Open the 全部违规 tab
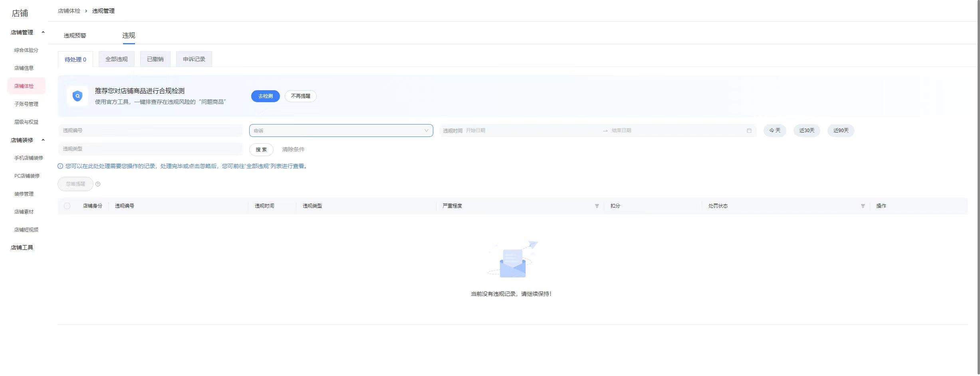The height and width of the screenshot is (376, 980). click(x=116, y=59)
